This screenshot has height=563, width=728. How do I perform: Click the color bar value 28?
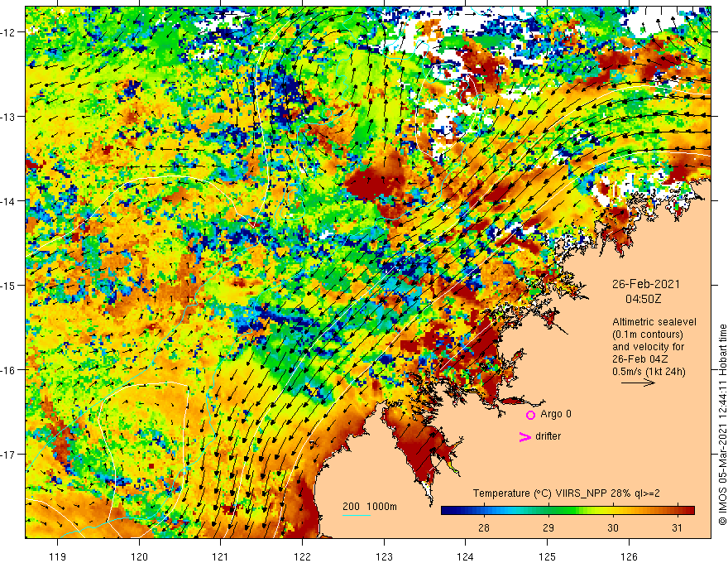click(x=484, y=527)
